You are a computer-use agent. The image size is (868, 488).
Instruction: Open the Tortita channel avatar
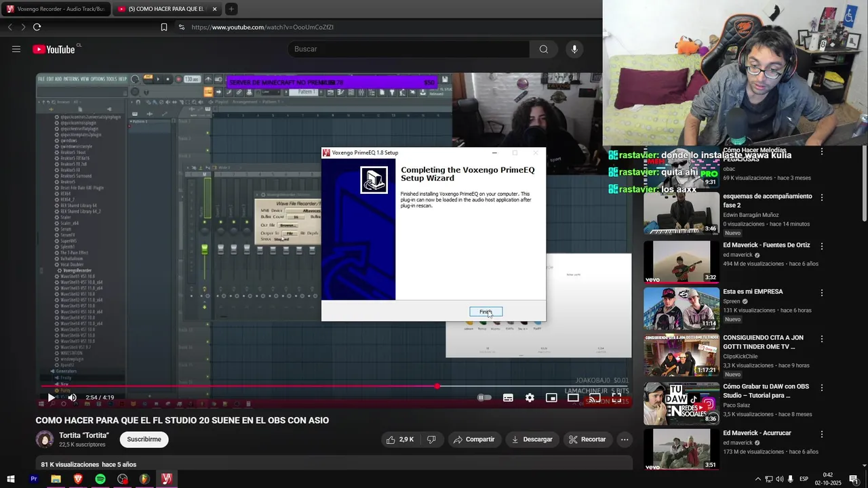point(45,439)
